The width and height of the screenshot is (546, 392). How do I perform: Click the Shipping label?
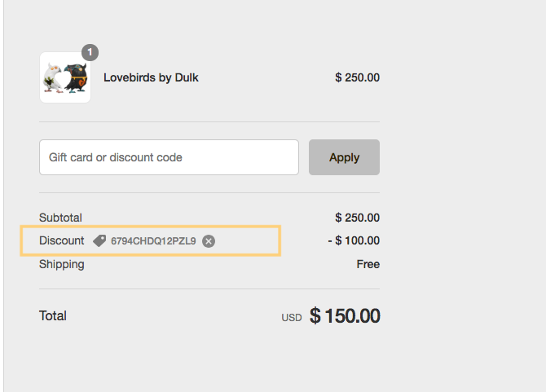(x=61, y=264)
